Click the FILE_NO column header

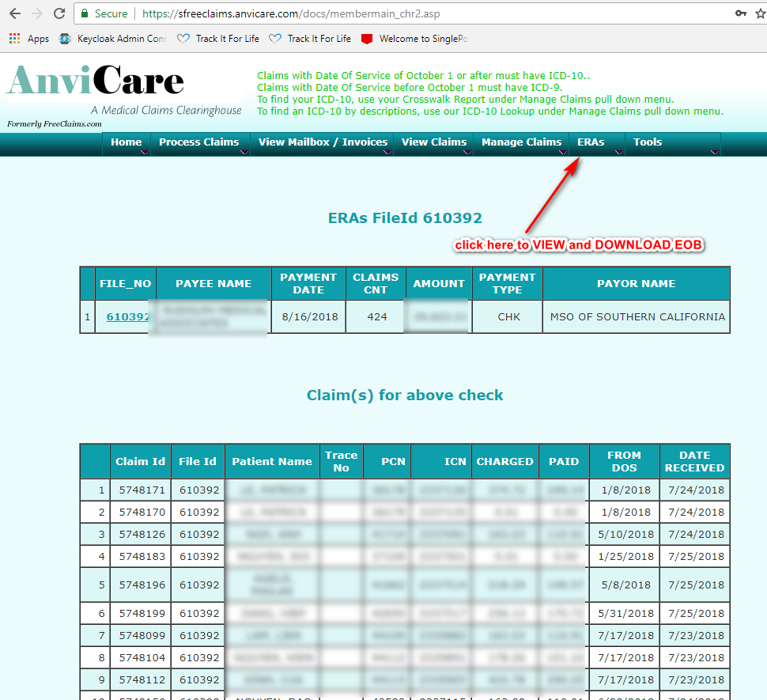point(125,284)
